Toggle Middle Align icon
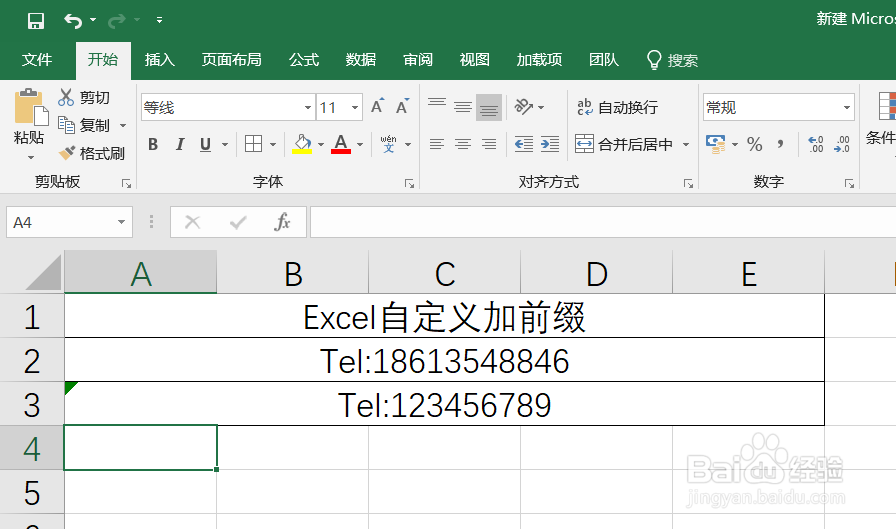Screen dimensions: 896x529 463,106
